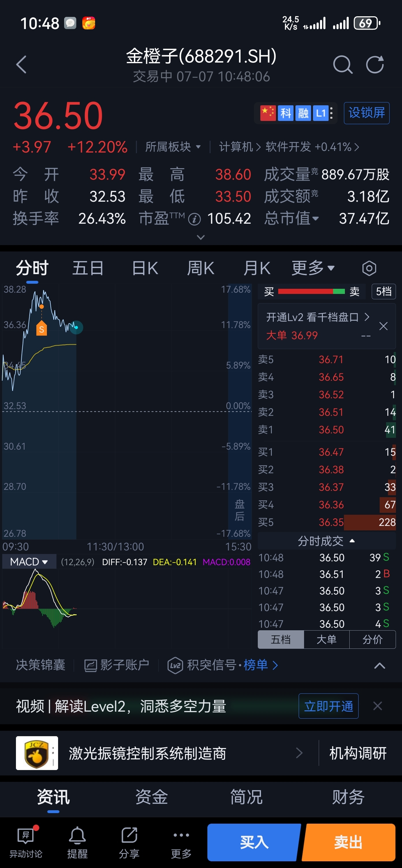The width and height of the screenshot is (402, 868).
Task: Share this stock via 分享
Action: coord(129,842)
